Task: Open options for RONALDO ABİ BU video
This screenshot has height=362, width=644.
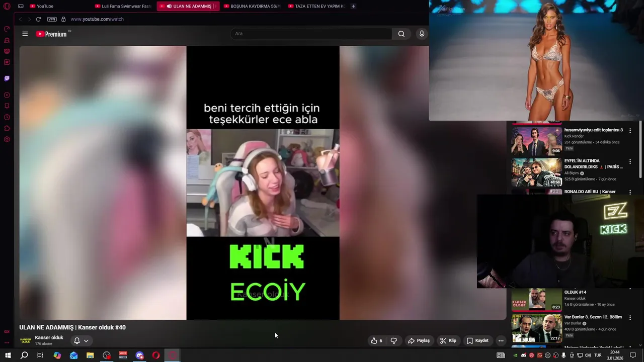Action: [630, 192]
